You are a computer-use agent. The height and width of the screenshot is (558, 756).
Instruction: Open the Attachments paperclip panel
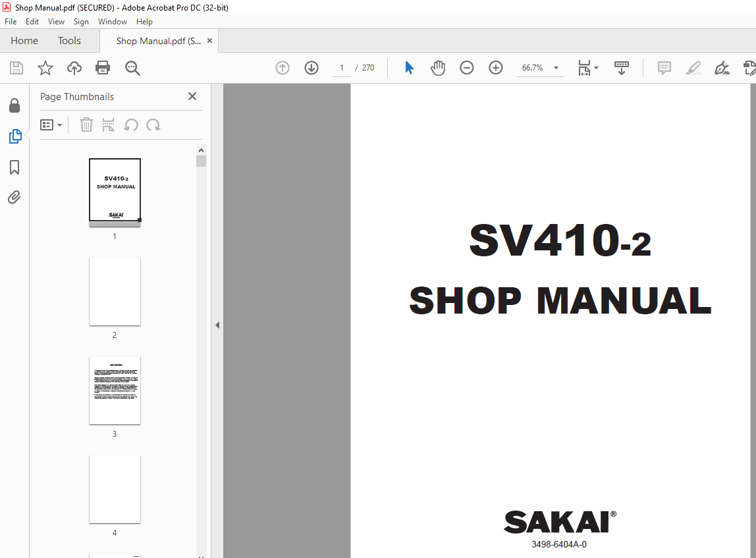point(14,197)
